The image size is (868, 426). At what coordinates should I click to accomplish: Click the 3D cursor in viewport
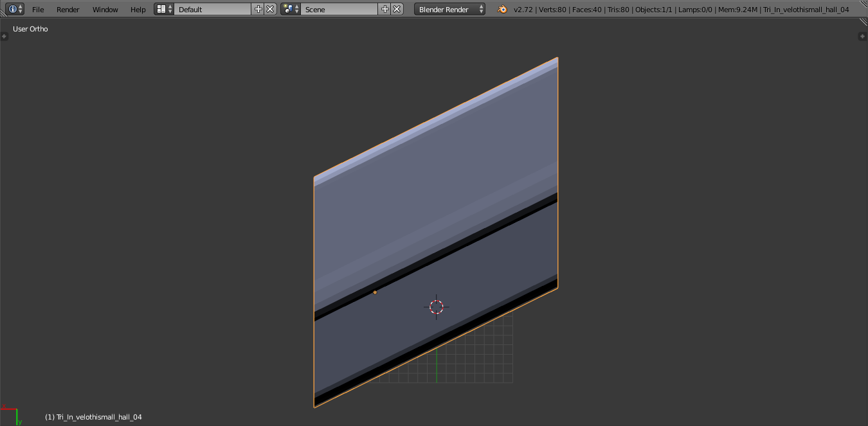[x=437, y=307]
